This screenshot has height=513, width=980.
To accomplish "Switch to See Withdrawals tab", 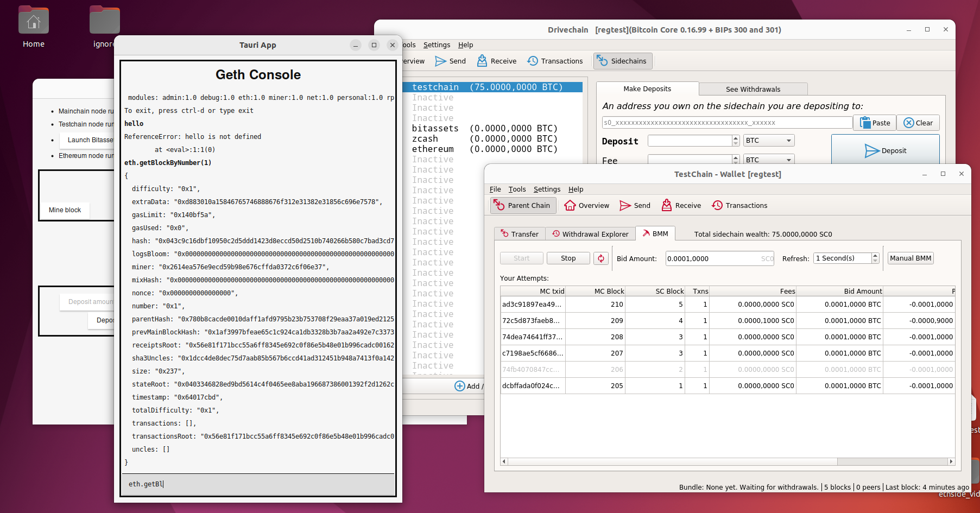I will [x=753, y=89].
